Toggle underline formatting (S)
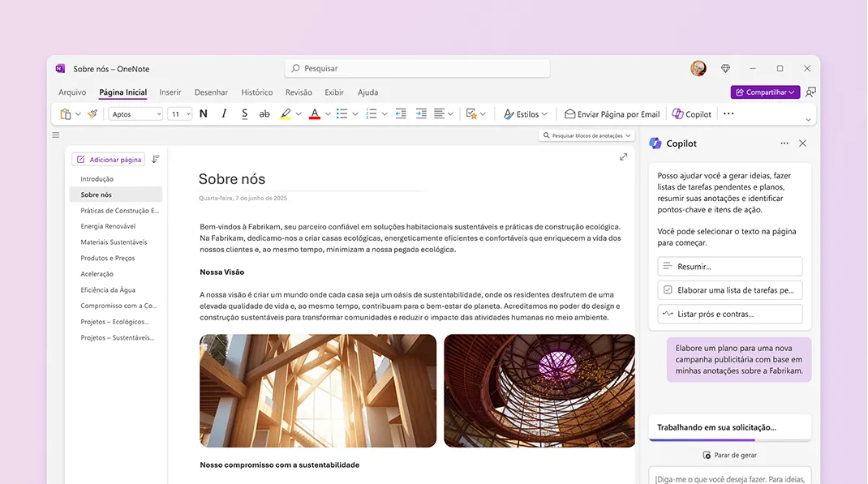The image size is (868, 484). tap(244, 114)
